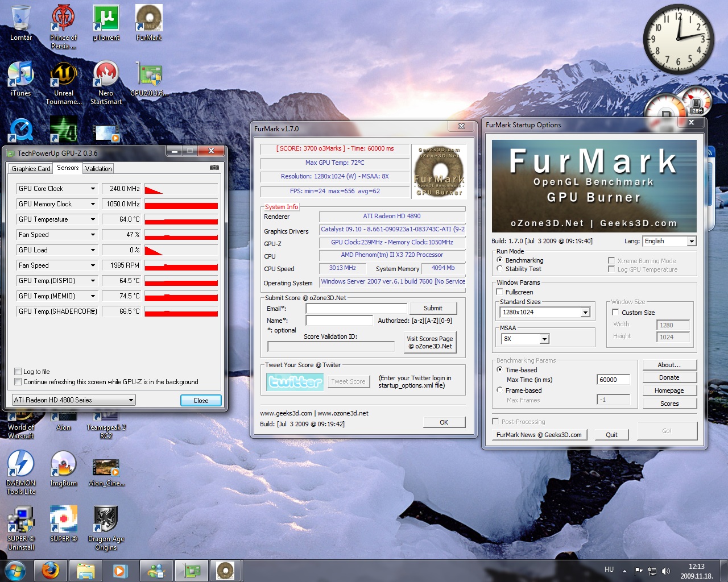Launch µTorrent desktop shortcut

pyautogui.click(x=106, y=23)
